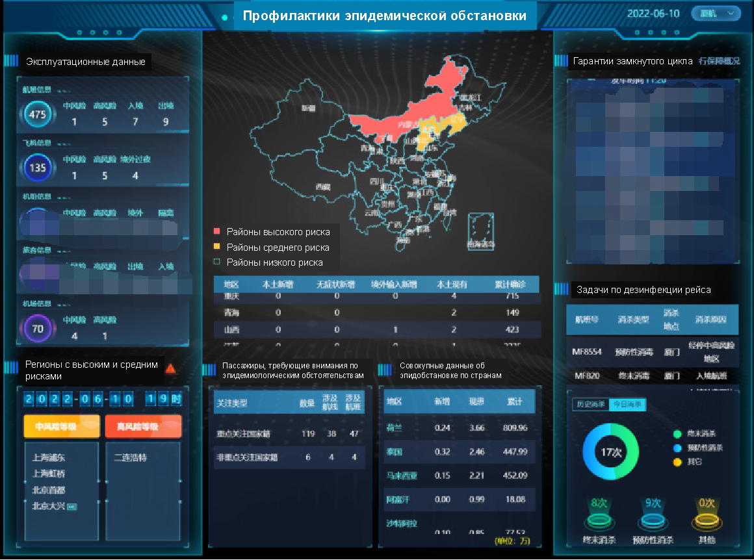The width and height of the screenshot is (754, 560).
Task: Switch to the 历史消杀 tab
Action: tap(589, 404)
